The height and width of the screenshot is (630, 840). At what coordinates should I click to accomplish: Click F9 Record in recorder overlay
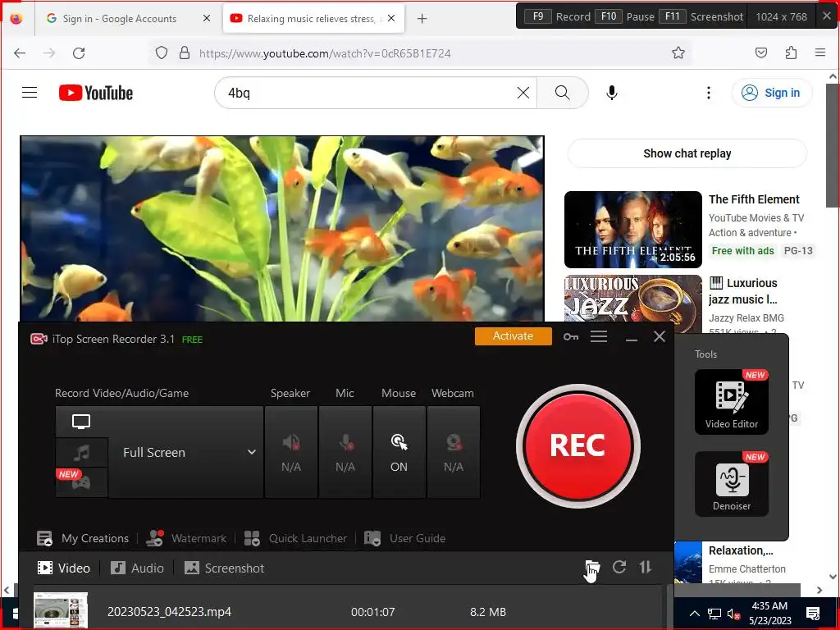pyautogui.click(x=557, y=16)
